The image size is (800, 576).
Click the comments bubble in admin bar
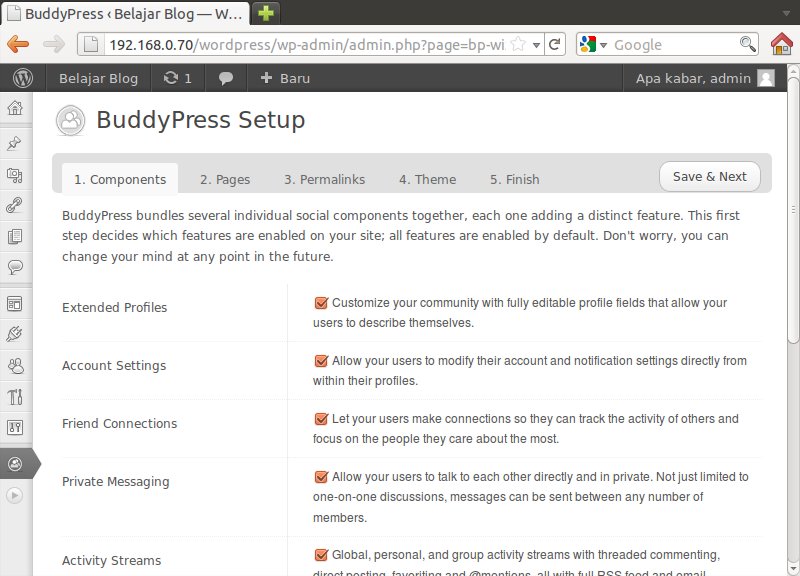[226, 78]
